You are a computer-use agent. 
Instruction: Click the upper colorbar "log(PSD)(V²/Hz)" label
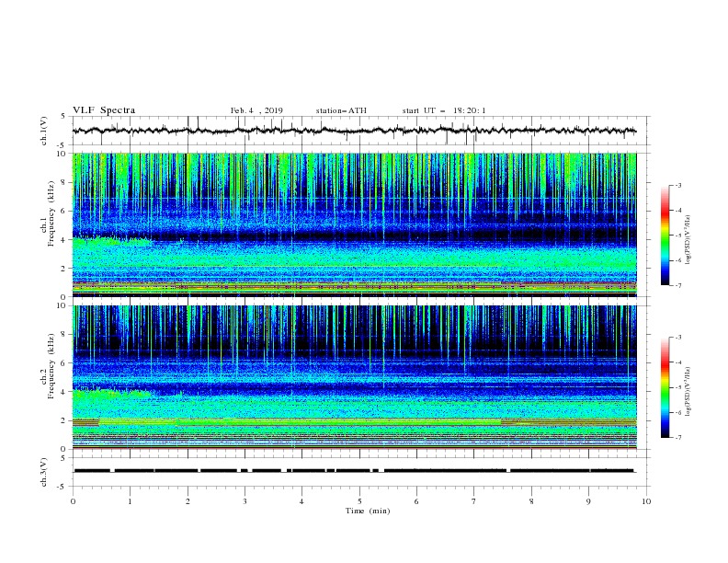coord(688,240)
